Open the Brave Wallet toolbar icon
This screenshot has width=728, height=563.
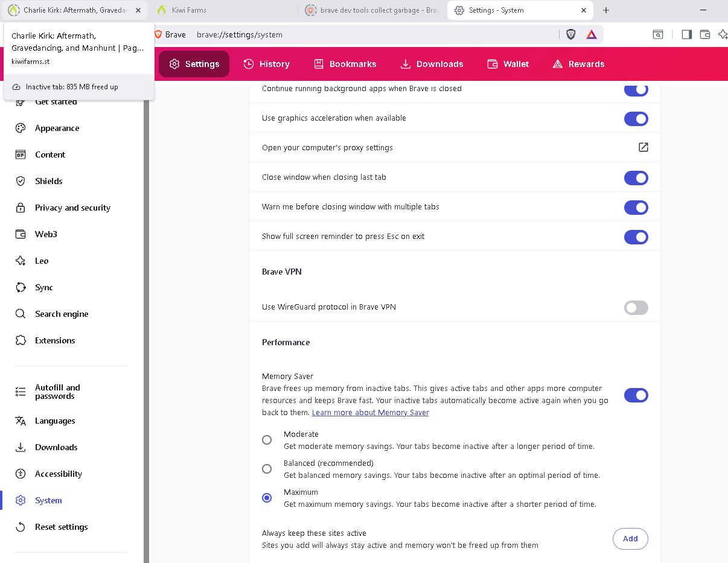(x=704, y=34)
